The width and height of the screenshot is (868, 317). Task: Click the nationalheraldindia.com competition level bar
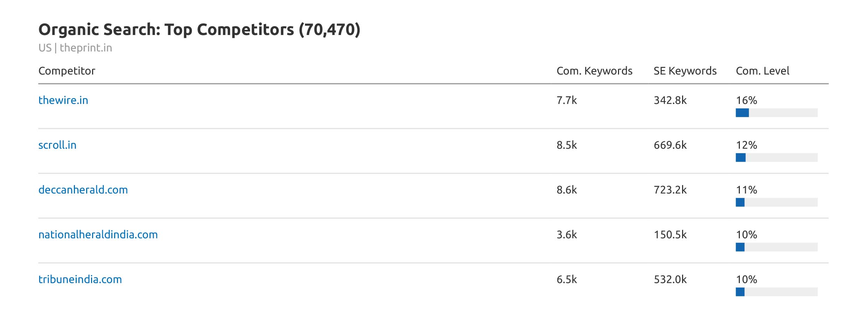coord(776,247)
